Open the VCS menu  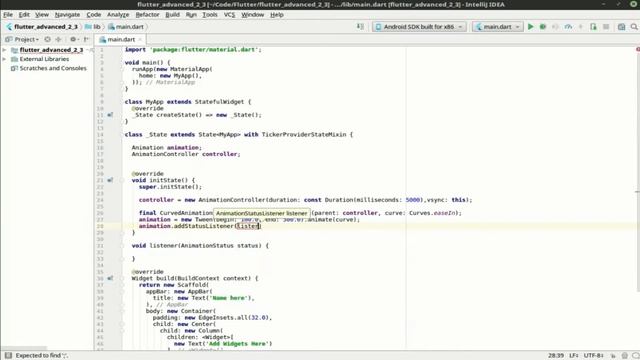click(x=229, y=15)
